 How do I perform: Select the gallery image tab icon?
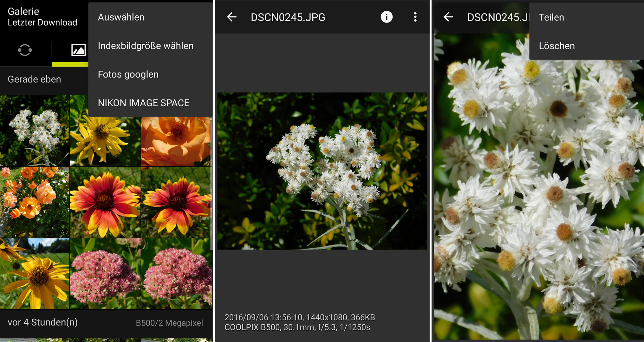click(x=78, y=50)
